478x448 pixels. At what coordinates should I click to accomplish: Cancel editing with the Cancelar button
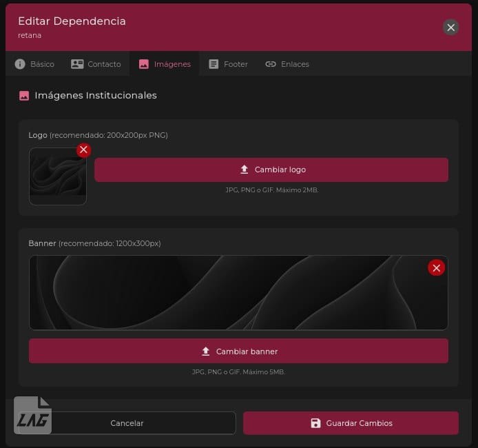(127, 423)
